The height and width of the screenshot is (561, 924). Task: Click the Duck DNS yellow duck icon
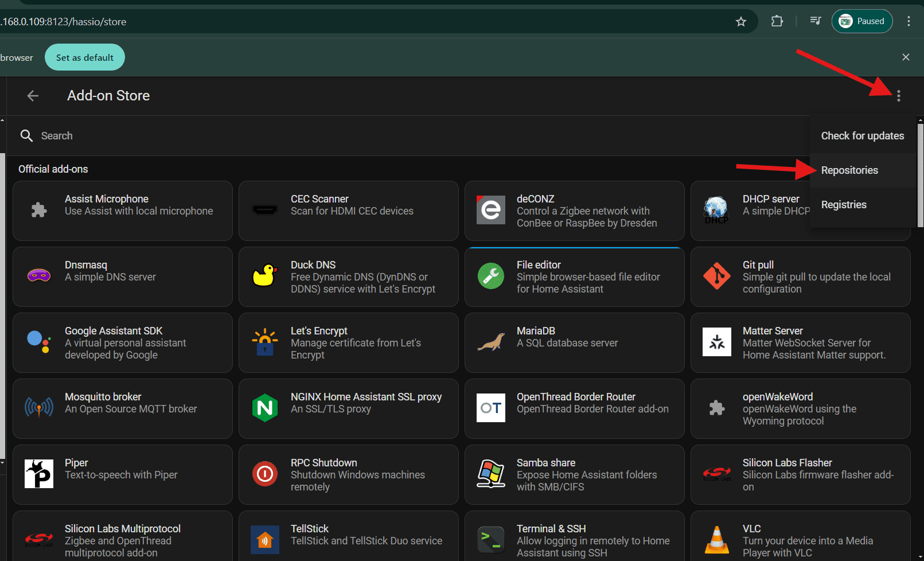tap(264, 276)
